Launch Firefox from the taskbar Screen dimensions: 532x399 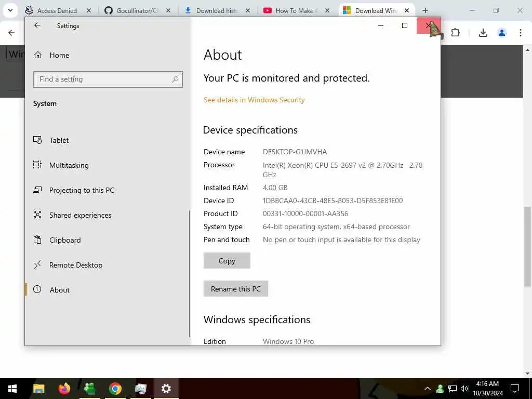tap(64, 389)
